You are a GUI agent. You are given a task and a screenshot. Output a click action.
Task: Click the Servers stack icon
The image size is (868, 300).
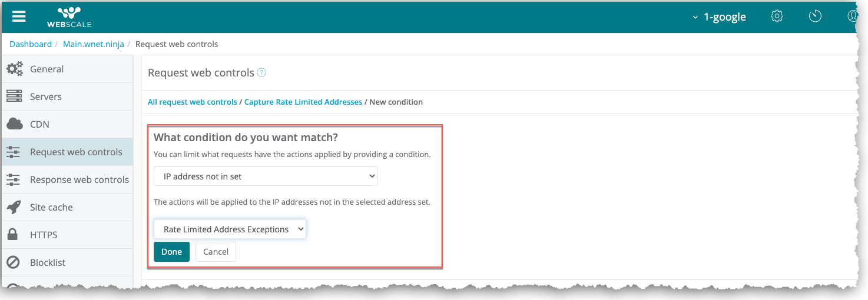click(x=14, y=96)
